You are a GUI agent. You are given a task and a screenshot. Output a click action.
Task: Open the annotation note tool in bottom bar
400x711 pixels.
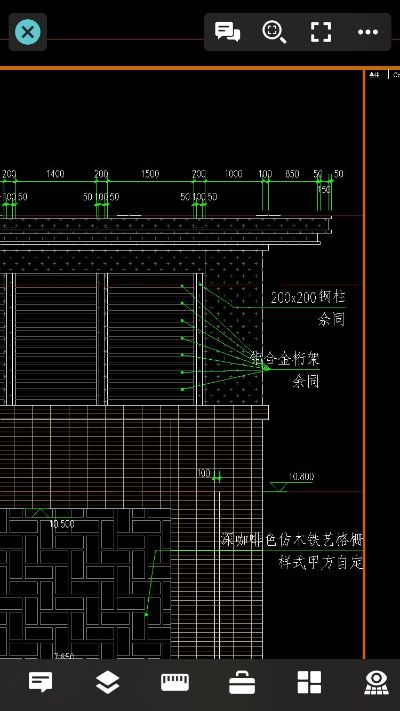(41, 682)
